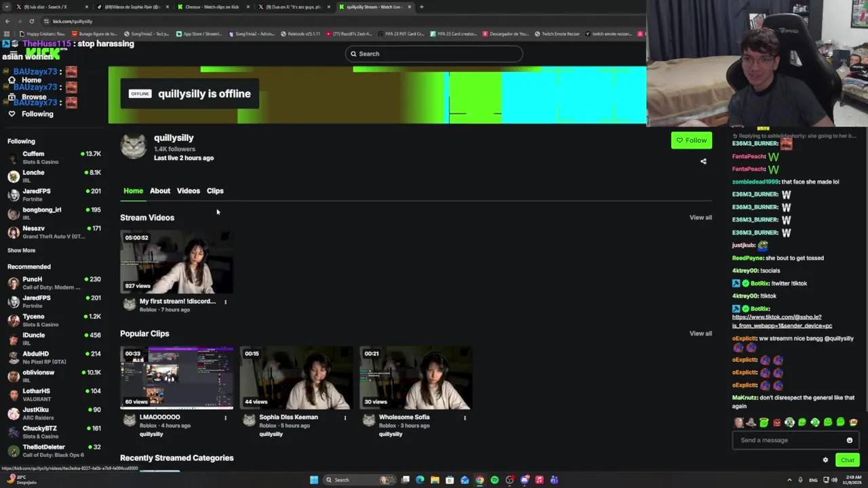View all Popular Clips
The image size is (868, 488).
701,333
